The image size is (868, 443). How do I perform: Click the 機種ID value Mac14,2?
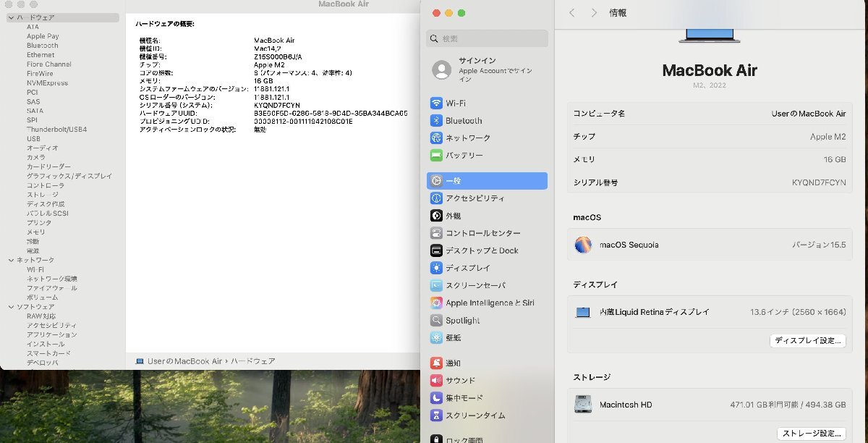[267, 48]
